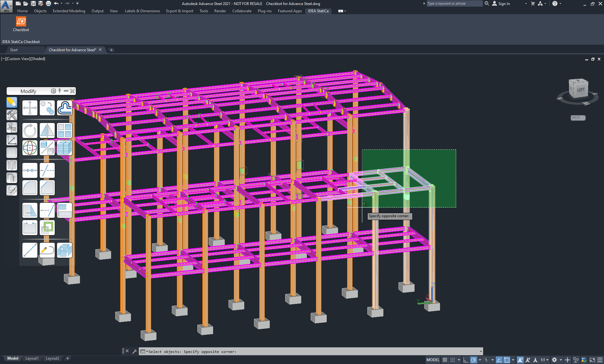Toggle Ortho mode in the status bar
Screen dimensions: 604x364
coord(466,360)
